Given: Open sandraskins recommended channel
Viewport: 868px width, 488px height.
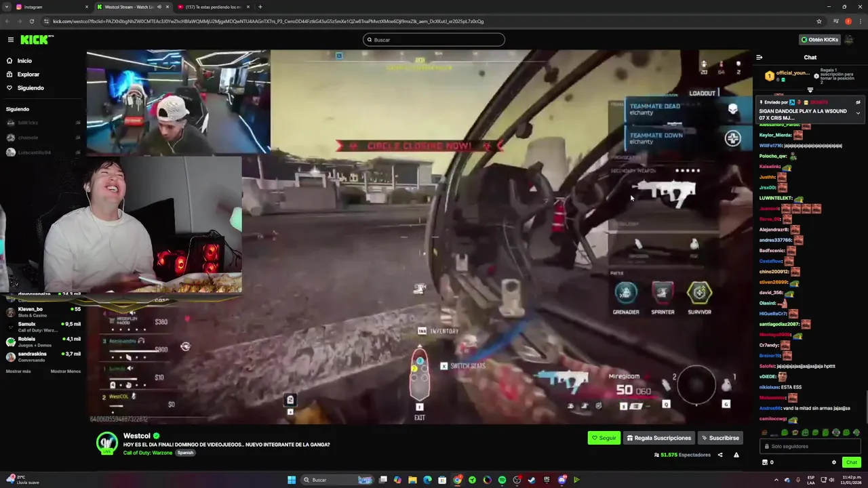Looking at the screenshot, I should (43, 357).
